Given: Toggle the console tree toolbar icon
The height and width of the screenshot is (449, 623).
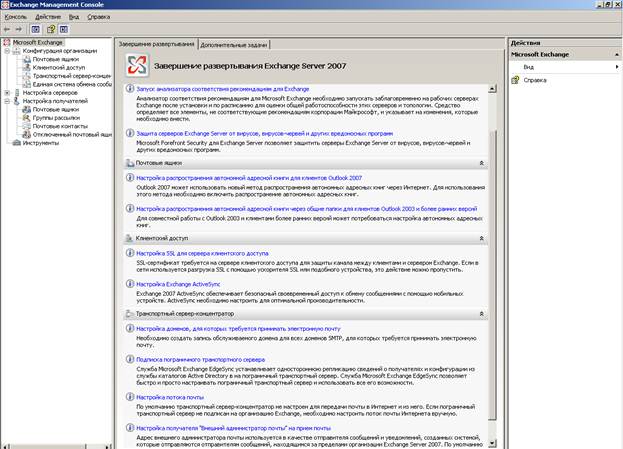Looking at the screenshot, I should [x=36, y=29].
